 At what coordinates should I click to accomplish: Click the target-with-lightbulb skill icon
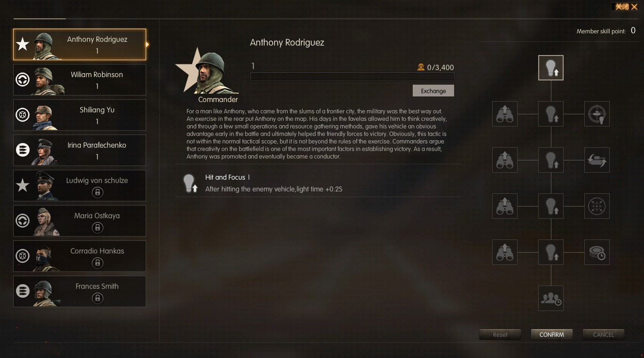tap(597, 114)
